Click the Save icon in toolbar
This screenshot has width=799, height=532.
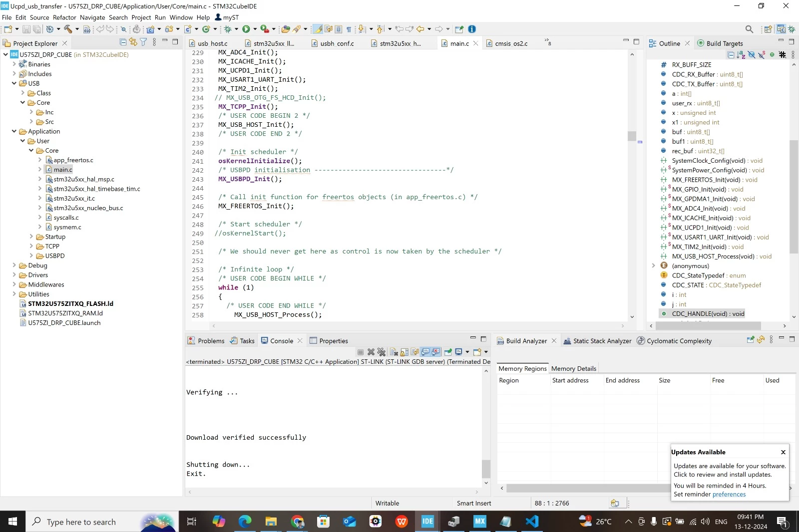click(x=26, y=29)
